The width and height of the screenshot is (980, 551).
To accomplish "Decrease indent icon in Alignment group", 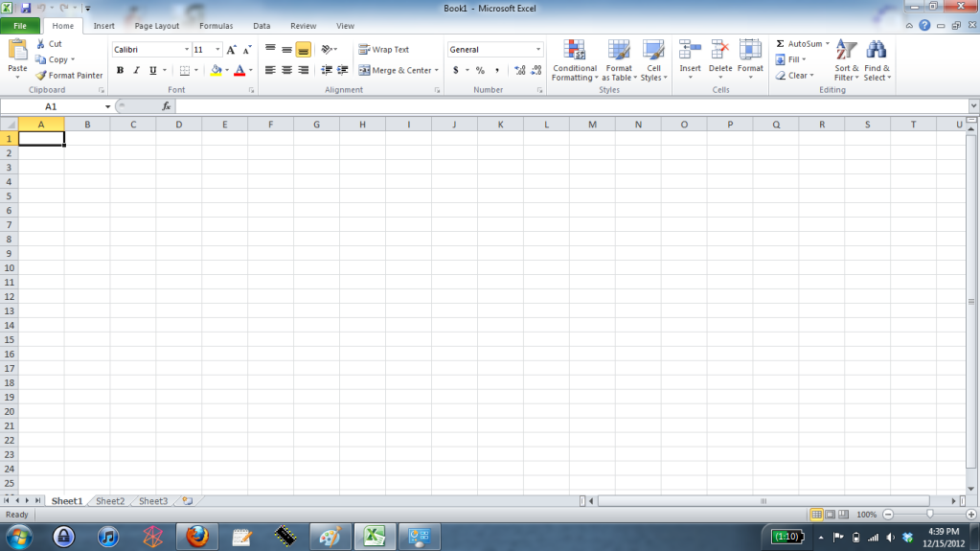I will pyautogui.click(x=327, y=70).
